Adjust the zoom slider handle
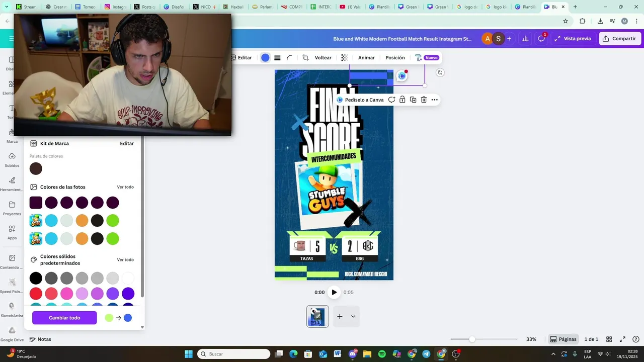 pos(472,339)
